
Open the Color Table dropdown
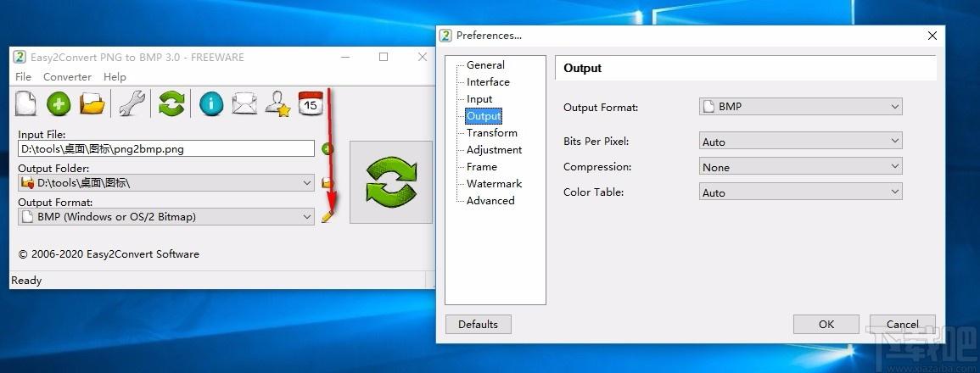point(801,192)
